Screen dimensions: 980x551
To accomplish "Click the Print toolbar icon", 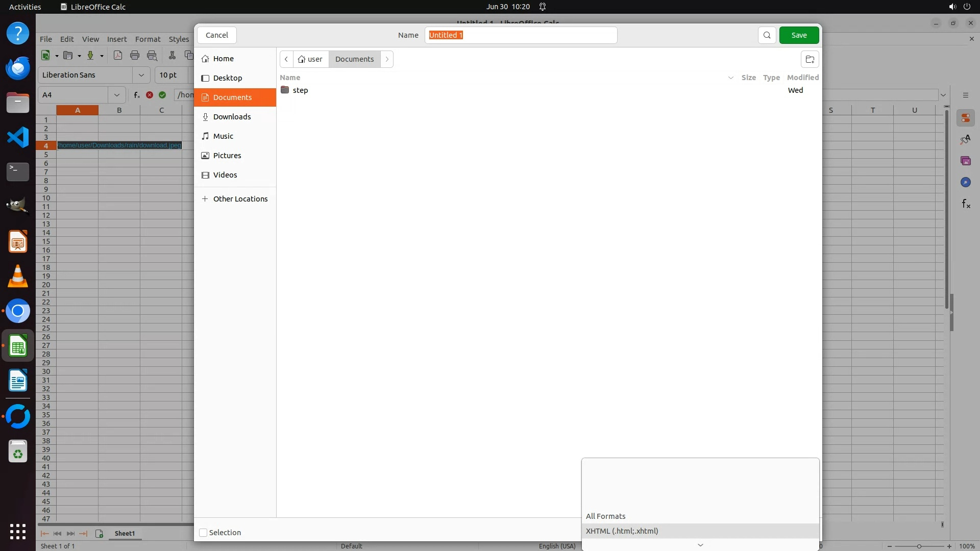I will point(135,56).
